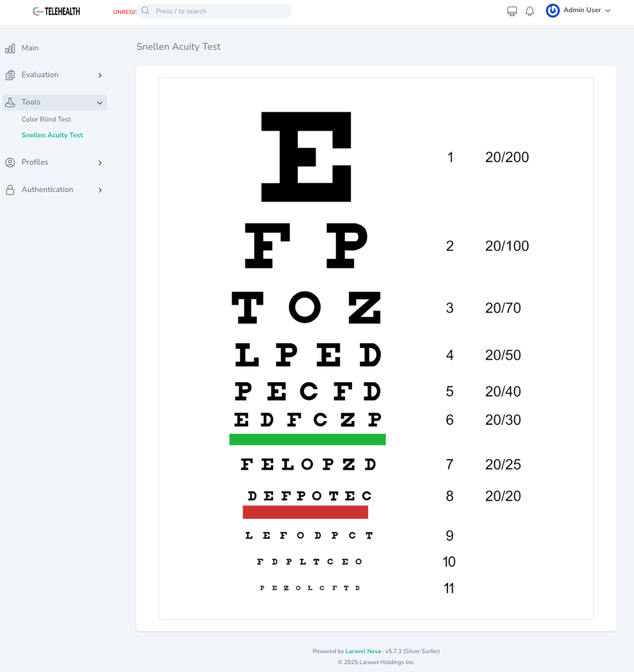Screen dimensions: 634x672
Task: Select Snellen Acuity Test in sidebar
Action: [x=52, y=135]
